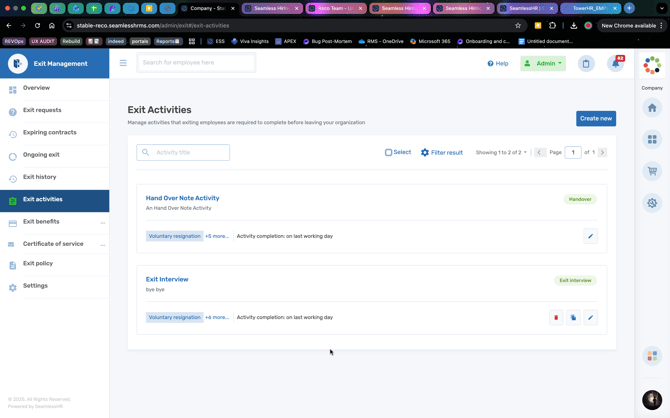This screenshot has height=418, width=670.
Task: Open Ongoing exit menu item
Action: tap(41, 155)
